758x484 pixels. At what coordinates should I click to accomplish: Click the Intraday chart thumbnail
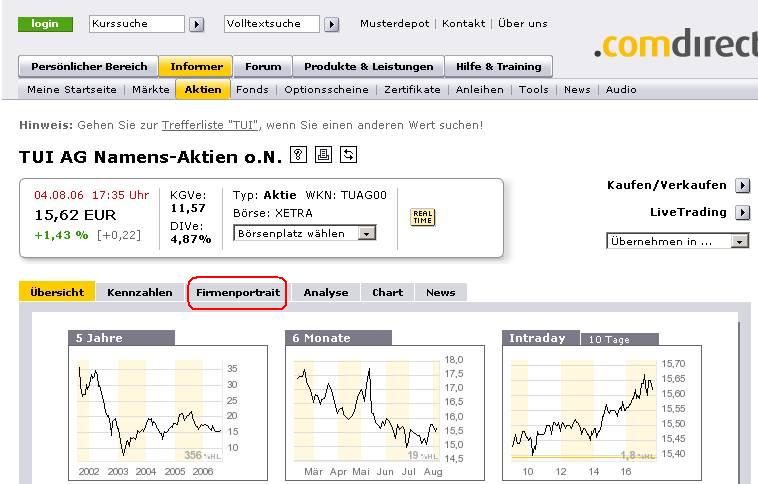pos(602,413)
